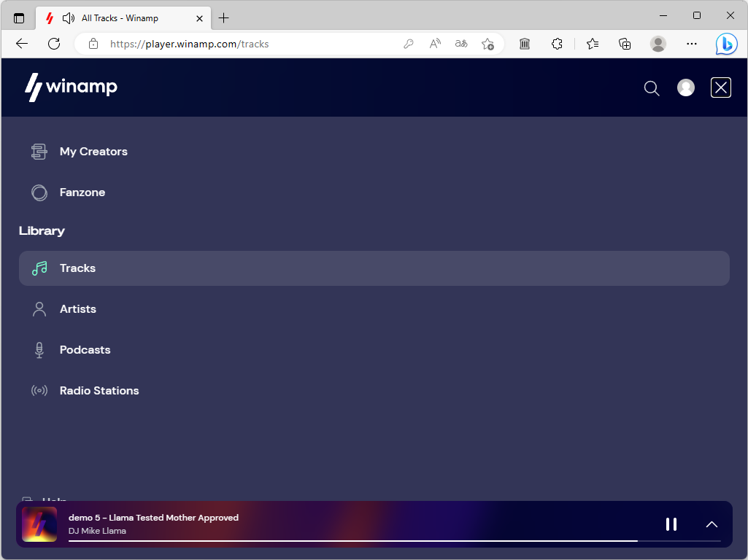Go to Artists label in Library
The height and width of the screenshot is (560, 748).
click(x=78, y=309)
